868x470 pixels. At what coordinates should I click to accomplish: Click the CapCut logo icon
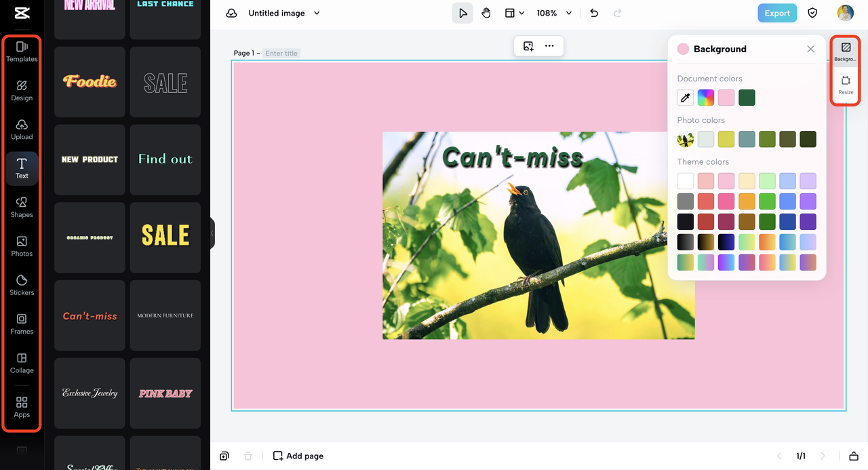pos(22,14)
